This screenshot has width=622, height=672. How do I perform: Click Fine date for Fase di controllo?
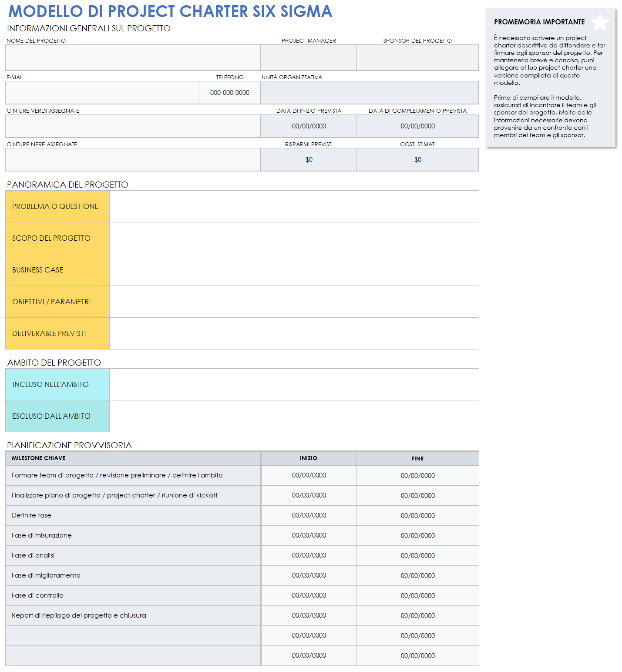[x=418, y=596]
